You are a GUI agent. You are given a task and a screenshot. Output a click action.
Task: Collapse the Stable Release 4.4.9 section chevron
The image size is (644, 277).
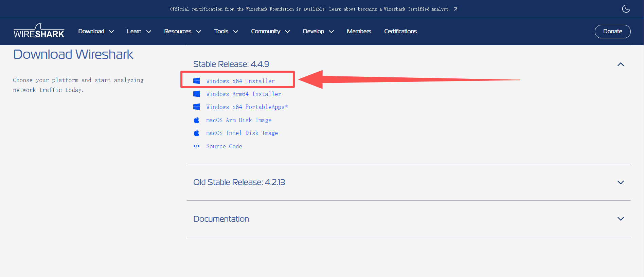[x=621, y=64]
